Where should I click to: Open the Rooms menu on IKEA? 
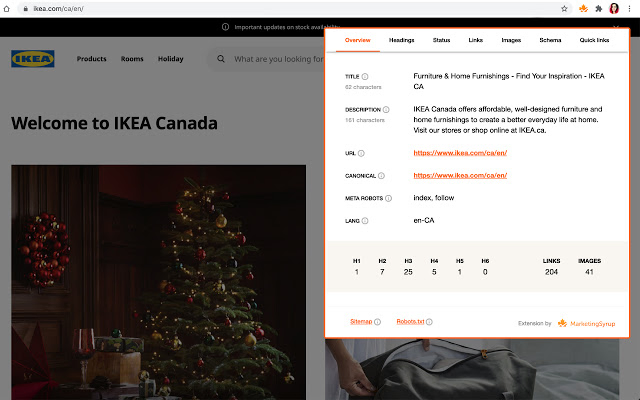pos(132,59)
